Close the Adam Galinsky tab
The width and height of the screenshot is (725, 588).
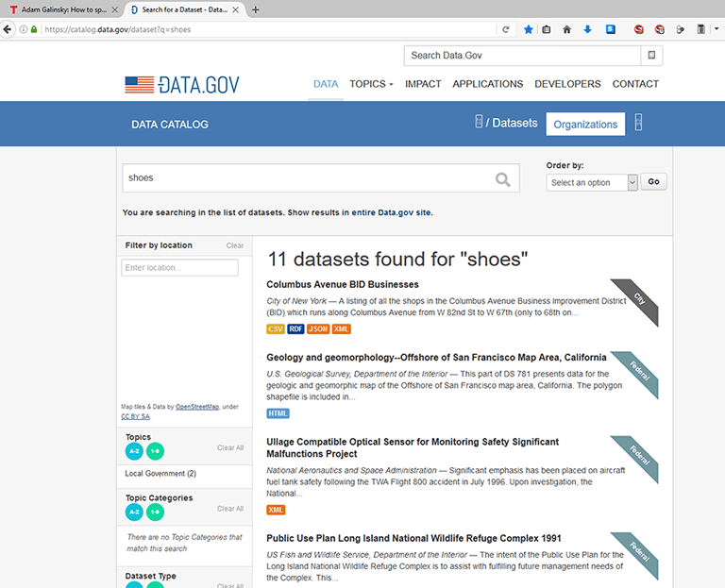[x=114, y=9]
